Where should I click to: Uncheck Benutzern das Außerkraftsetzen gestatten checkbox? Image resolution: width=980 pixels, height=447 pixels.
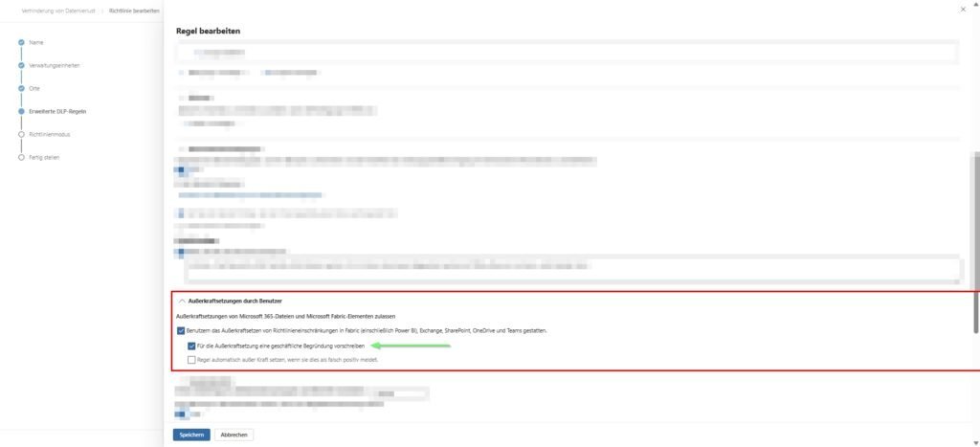(181, 331)
